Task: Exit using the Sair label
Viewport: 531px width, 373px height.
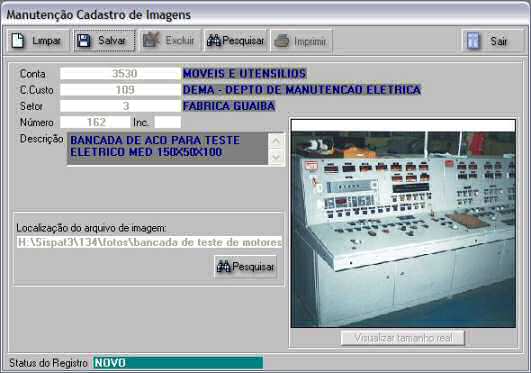Action: [x=498, y=42]
